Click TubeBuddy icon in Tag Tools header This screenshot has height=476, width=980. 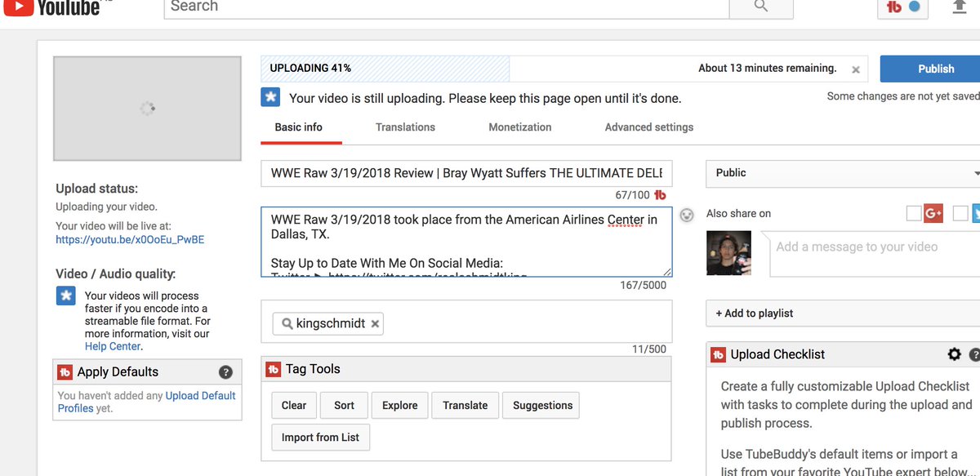(x=274, y=369)
